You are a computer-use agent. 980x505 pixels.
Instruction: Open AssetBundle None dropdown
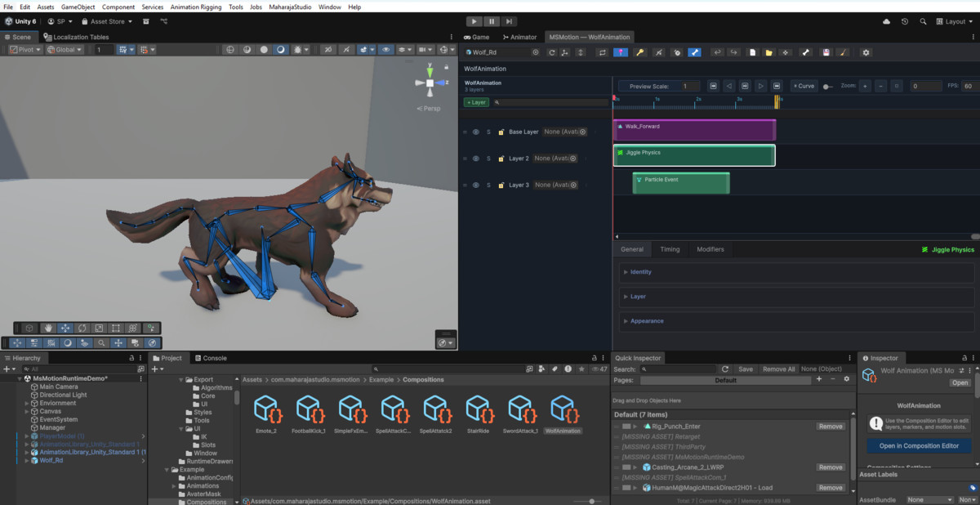(x=929, y=500)
